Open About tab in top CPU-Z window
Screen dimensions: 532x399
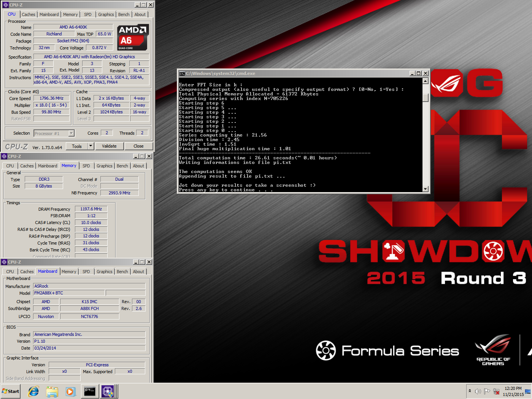[x=140, y=14]
